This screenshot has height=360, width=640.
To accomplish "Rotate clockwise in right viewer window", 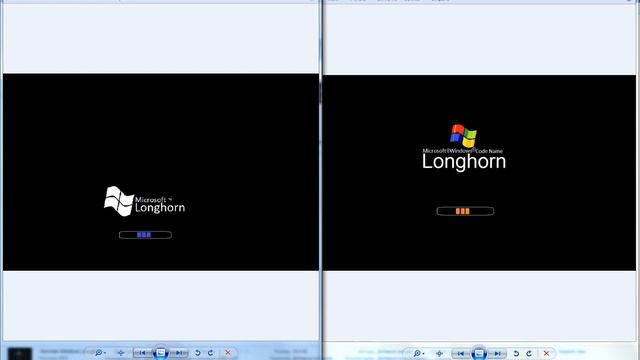I will point(529,353).
